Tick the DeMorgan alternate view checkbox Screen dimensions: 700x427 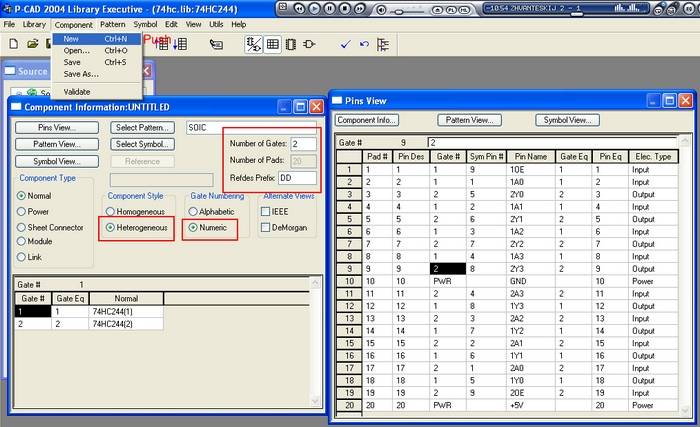266,228
